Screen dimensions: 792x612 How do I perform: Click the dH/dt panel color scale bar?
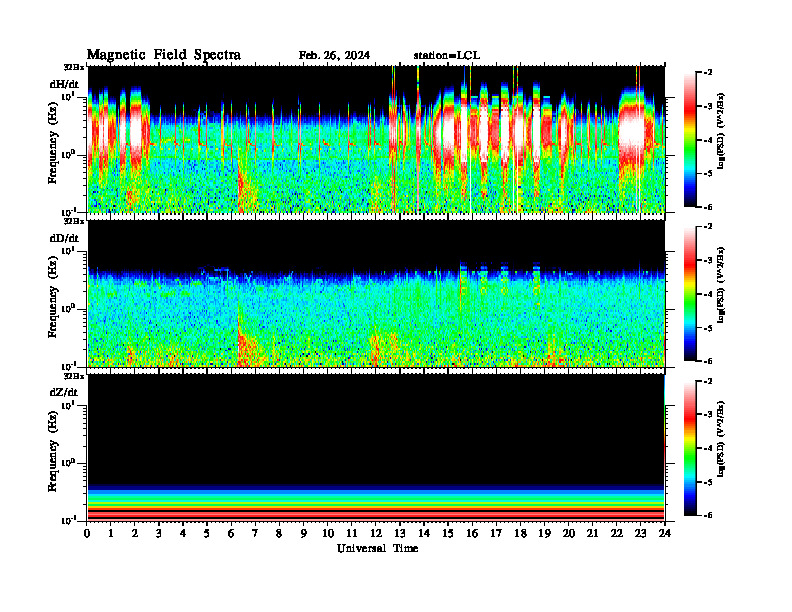pos(690,140)
